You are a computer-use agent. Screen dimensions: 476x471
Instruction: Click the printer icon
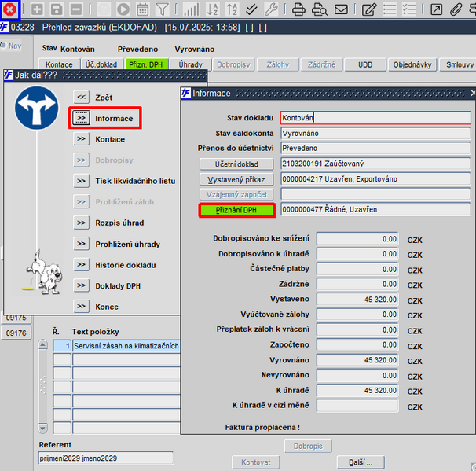point(298,9)
